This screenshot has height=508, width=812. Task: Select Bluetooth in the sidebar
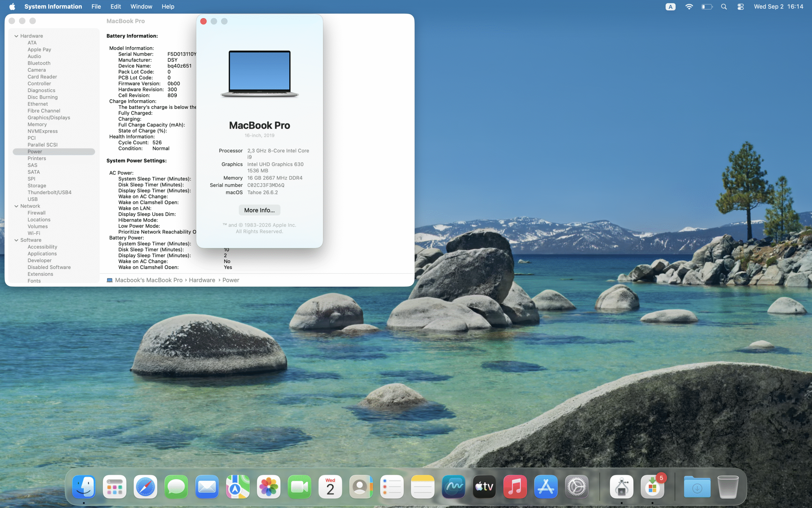(39, 63)
